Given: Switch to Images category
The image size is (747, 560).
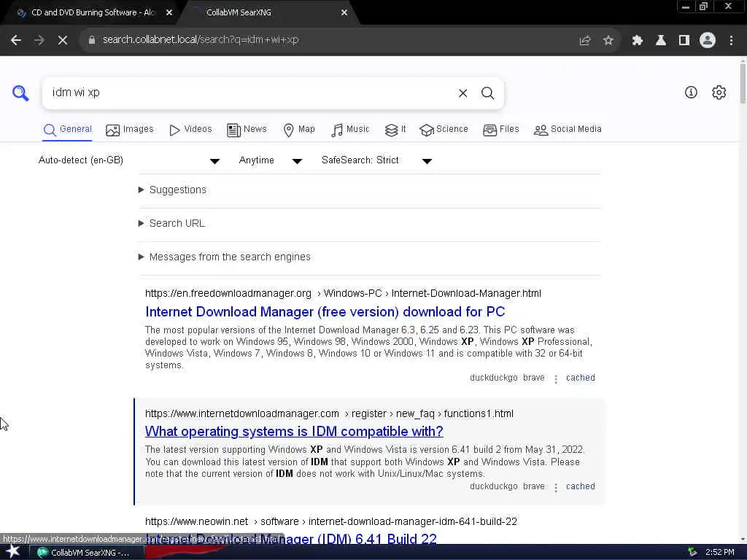Looking at the screenshot, I should (130, 130).
